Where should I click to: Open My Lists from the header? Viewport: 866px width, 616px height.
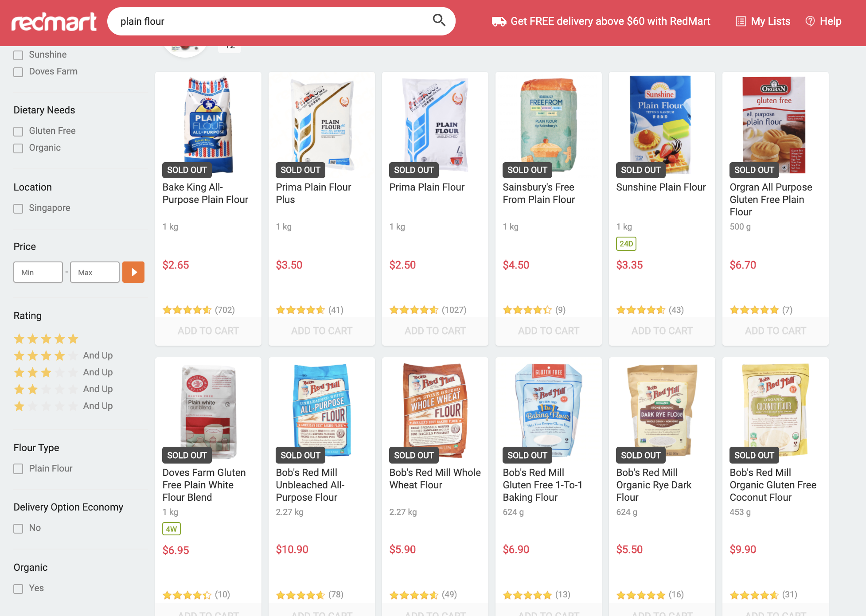[763, 21]
